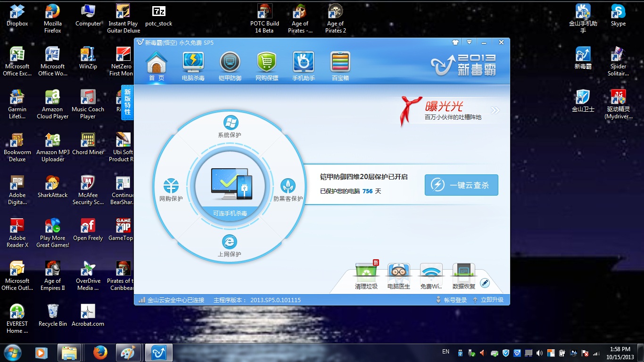
Task: Click the banner's double-arrow chevron
Action: (495, 110)
